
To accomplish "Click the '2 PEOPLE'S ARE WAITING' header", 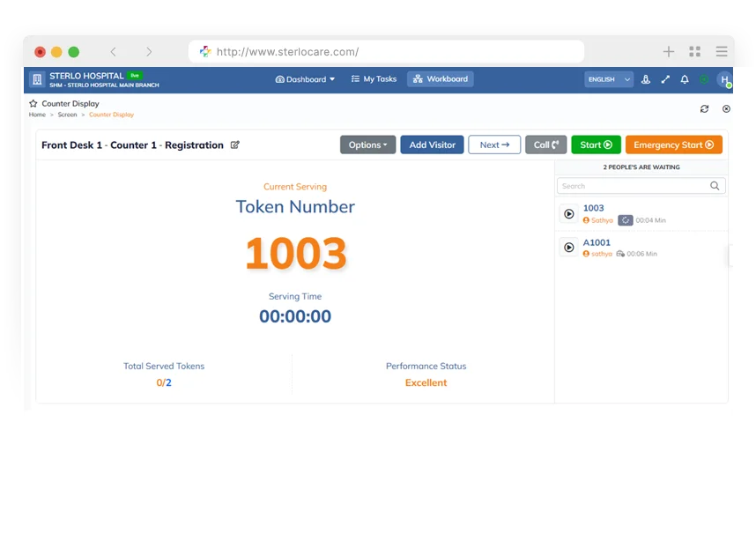I will (641, 167).
